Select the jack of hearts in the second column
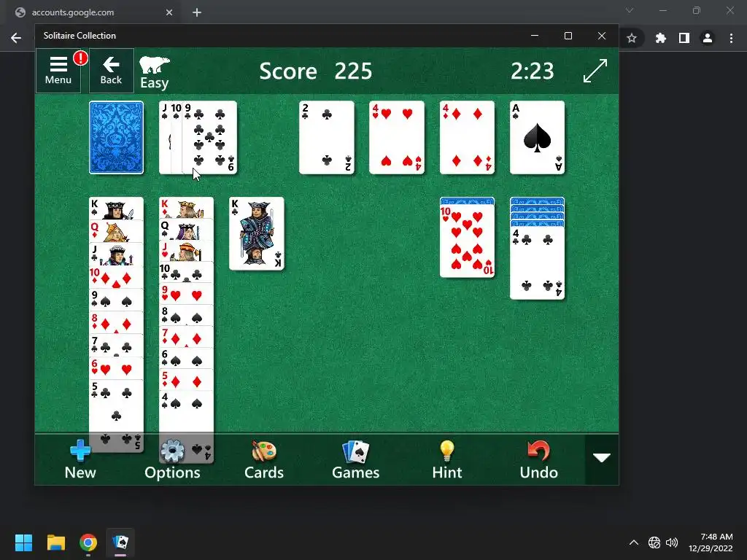747x560 pixels. (x=186, y=251)
